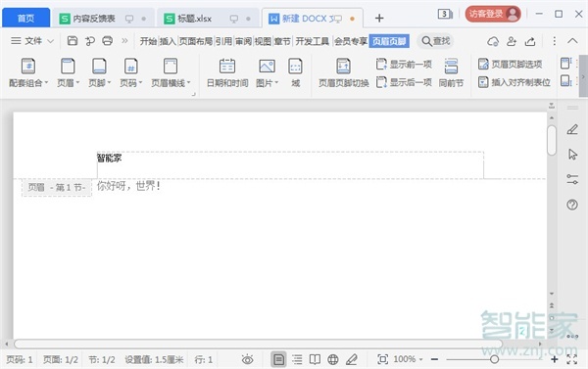The image size is (588, 369).
Task: Switch to the 视图 View tab
Action: pyautogui.click(x=263, y=41)
